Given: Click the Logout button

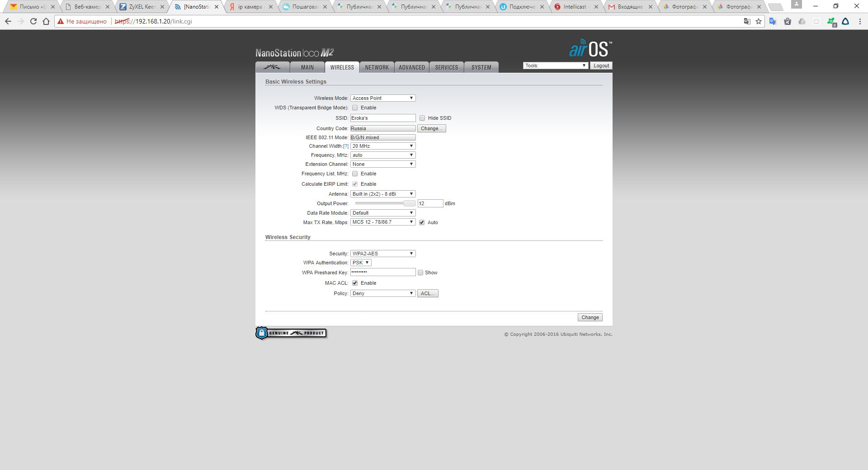Looking at the screenshot, I should pos(601,66).
